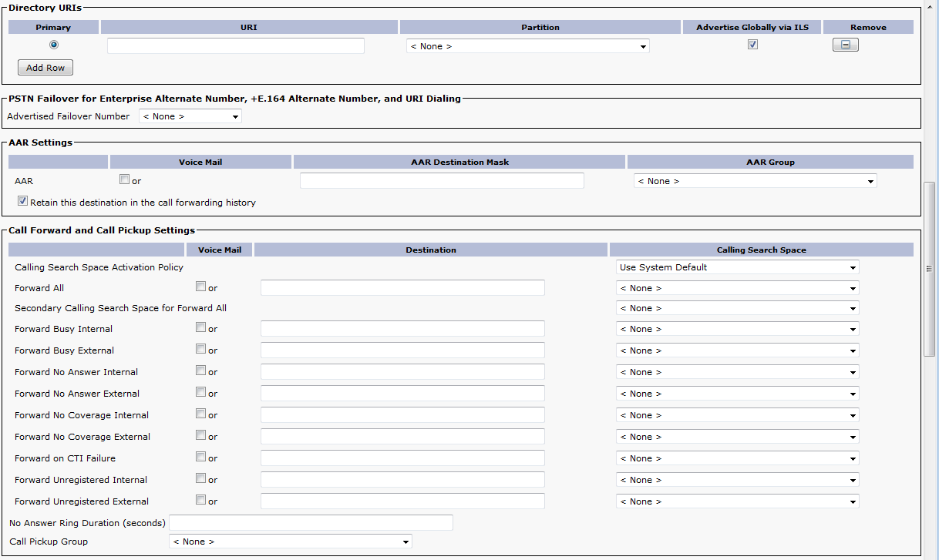Check AAR Voice Mail checkbox
Image resolution: width=939 pixels, height=560 pixels.
click(125, 180)
